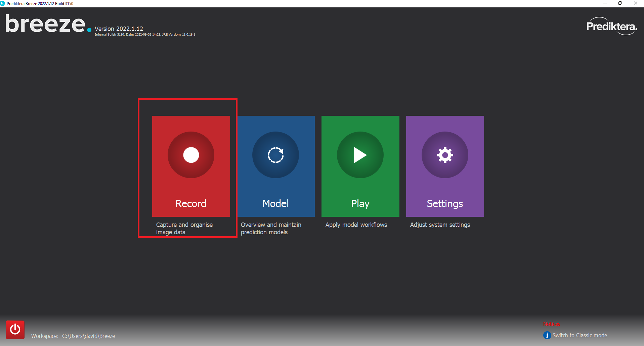Screen dimensions: 644x346
Task: Switch to Classic mode
Action: [x=579, y=335]
